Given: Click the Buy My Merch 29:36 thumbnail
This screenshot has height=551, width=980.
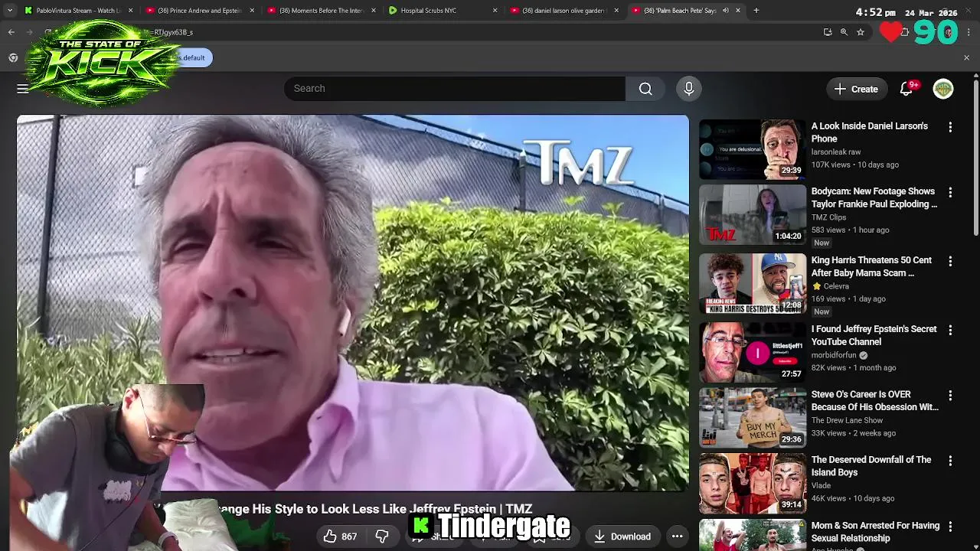Looking at the screenshot, I should pyautogui.click(x=753, y=418).
